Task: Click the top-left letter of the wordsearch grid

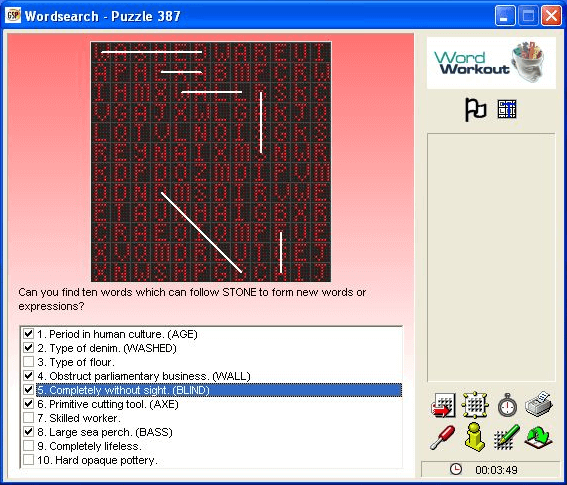Action: [x=101, y=53]
